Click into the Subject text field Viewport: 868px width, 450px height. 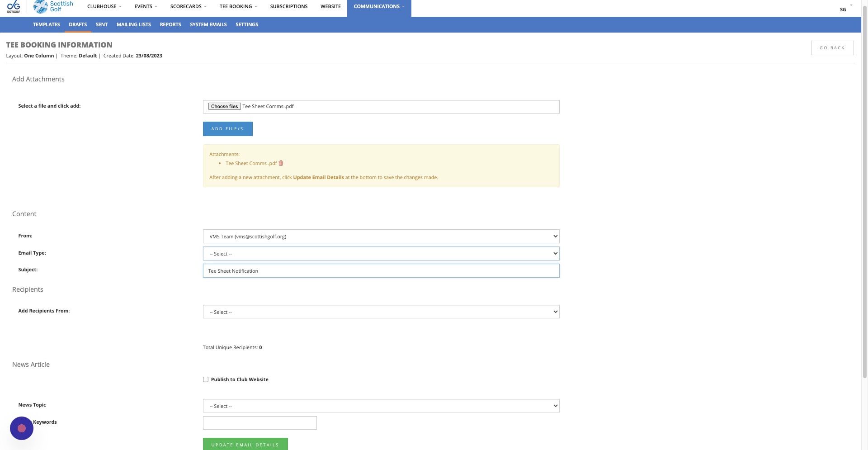point(381,271)
